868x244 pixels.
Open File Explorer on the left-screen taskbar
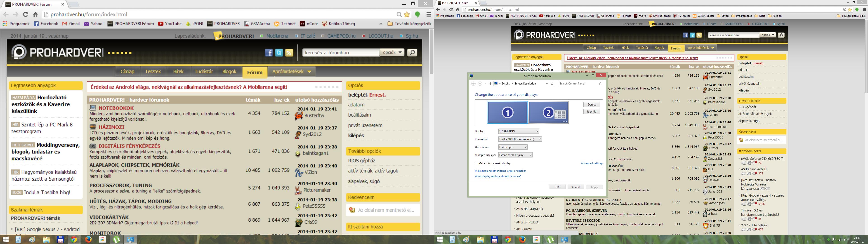46,240
